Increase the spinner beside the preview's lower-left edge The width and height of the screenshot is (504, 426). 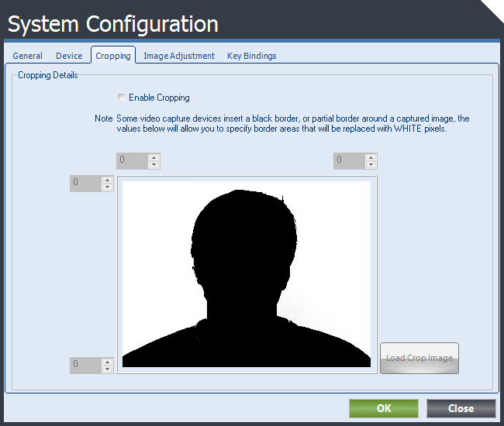click(107, 362)
